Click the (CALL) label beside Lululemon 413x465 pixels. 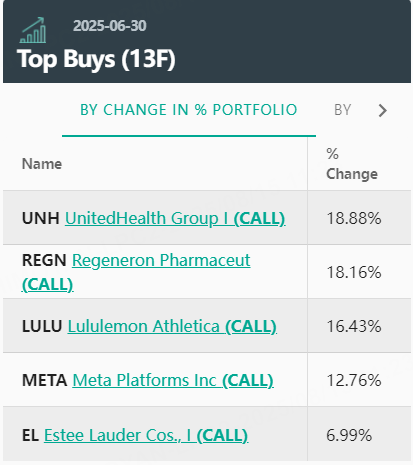coord(251,326)
